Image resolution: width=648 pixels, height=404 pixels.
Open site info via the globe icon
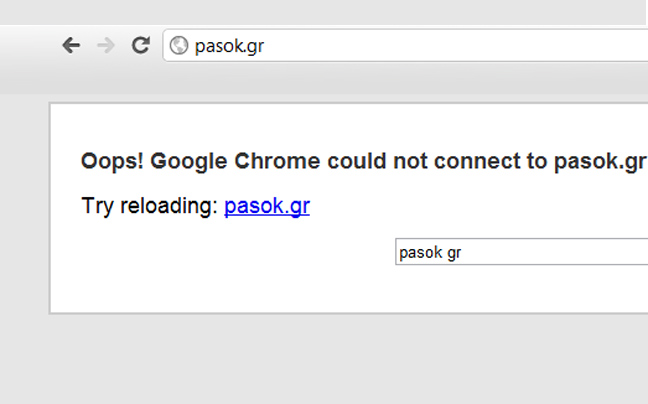179,45
